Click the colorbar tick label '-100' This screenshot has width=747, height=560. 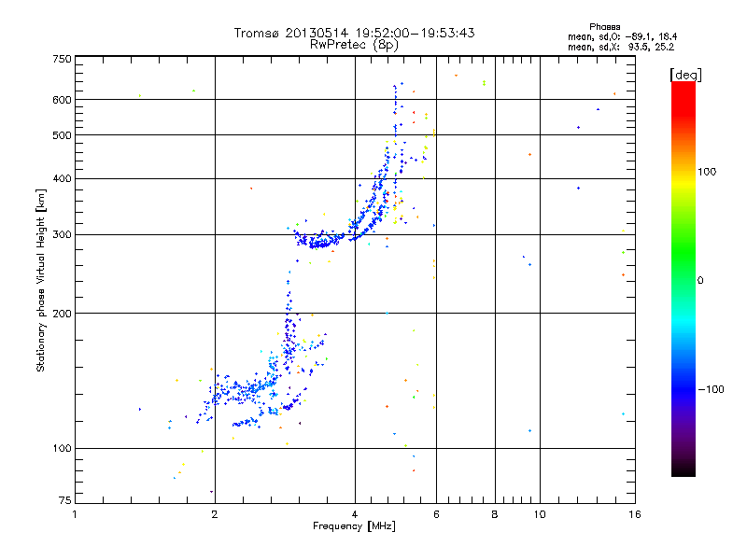point(712,389)
